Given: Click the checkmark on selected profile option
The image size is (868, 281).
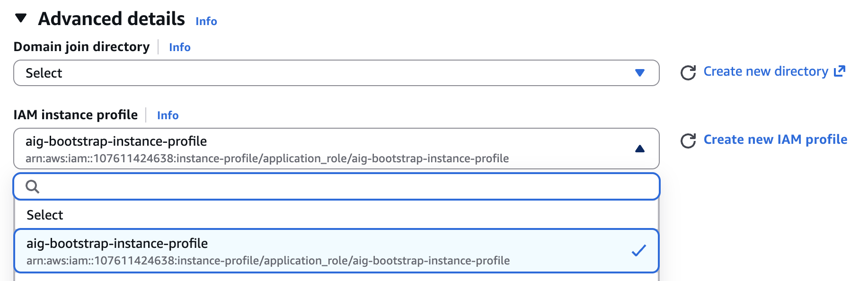Looking at the screenshot, I should (x=639, y=250).
